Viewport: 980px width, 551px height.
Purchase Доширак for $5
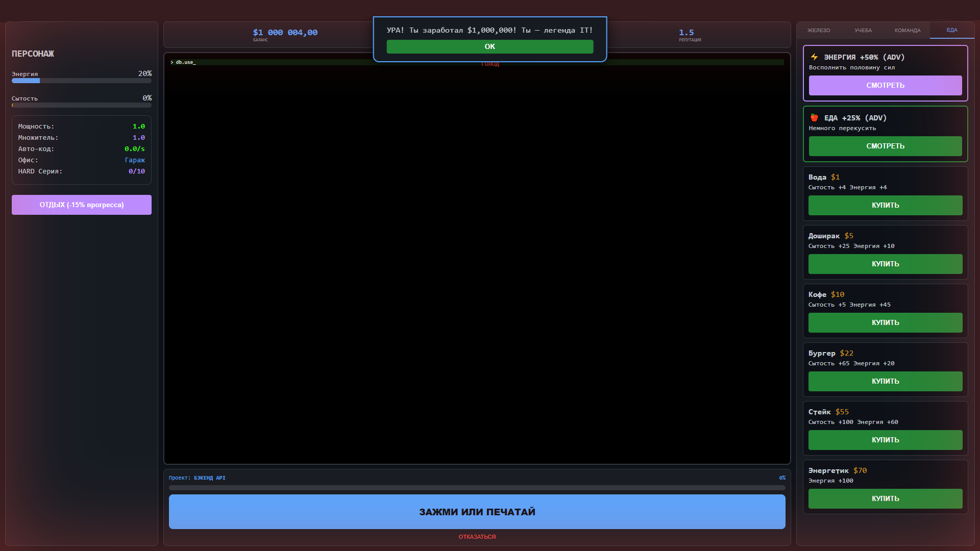[x=885, y=264]
